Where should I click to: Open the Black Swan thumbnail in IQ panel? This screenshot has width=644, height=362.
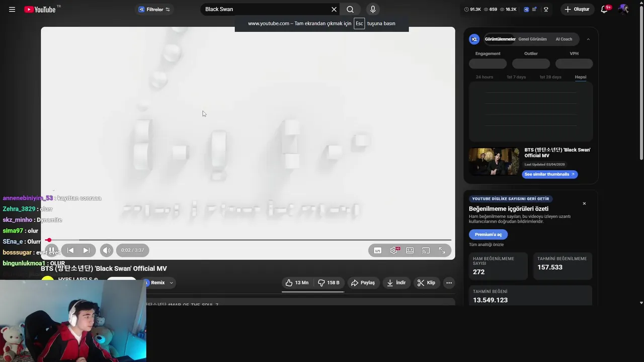click(x=494, y=161)
